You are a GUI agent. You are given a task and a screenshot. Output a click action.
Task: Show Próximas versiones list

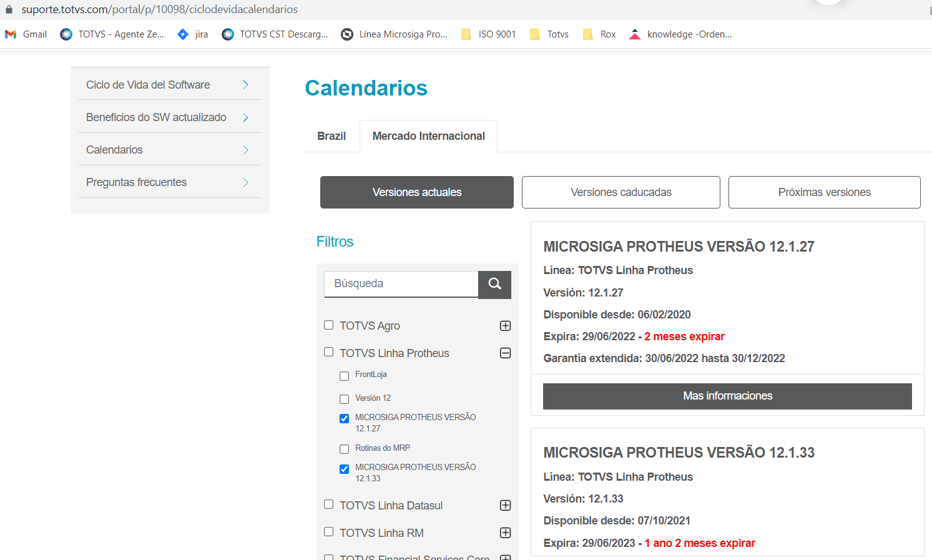(x=825, y=192)
